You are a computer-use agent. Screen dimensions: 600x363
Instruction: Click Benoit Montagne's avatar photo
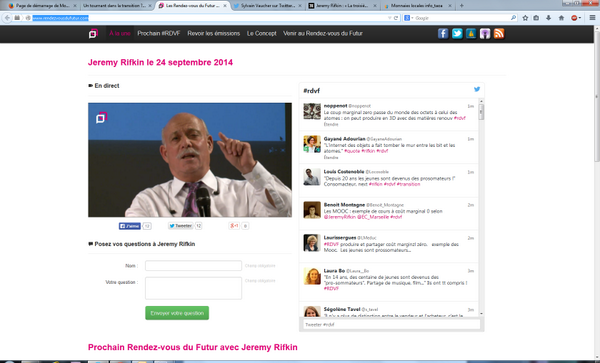coord(312,210)
